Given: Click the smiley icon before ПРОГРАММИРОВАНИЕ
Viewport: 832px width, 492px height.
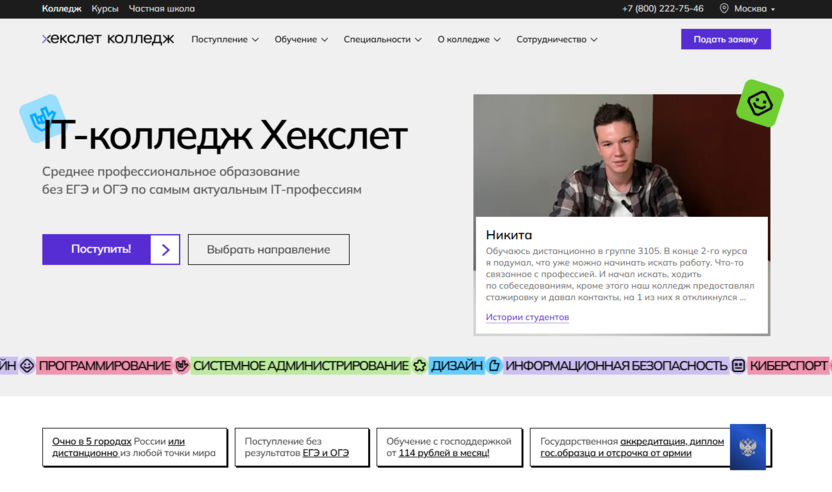Looking at the screenshot, I should coord(27,365).
